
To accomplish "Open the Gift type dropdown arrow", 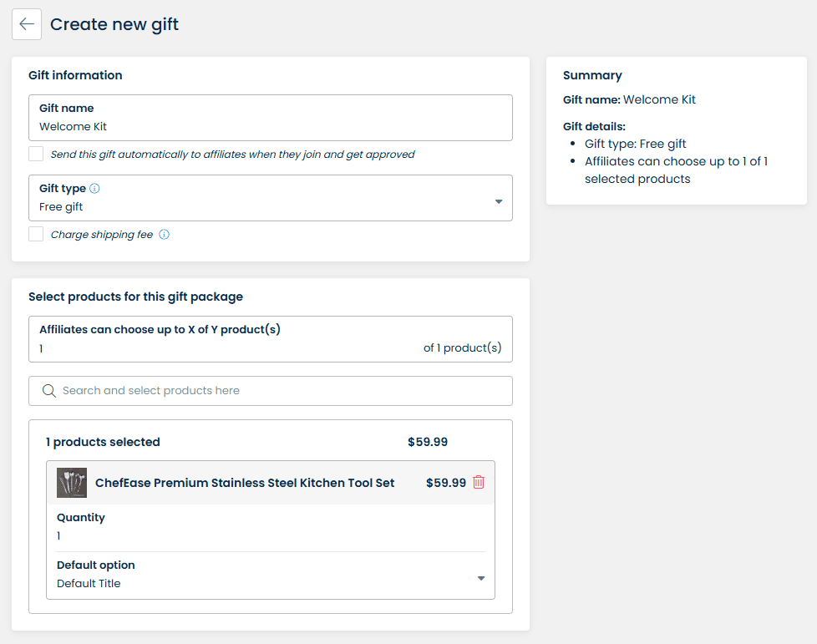I will point(499,201).
